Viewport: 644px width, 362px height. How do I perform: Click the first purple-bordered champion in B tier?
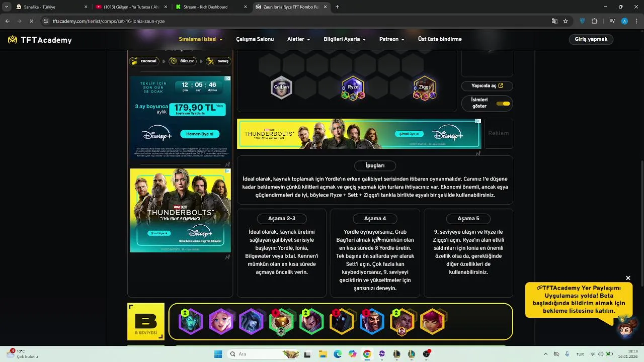coord(191,321)
